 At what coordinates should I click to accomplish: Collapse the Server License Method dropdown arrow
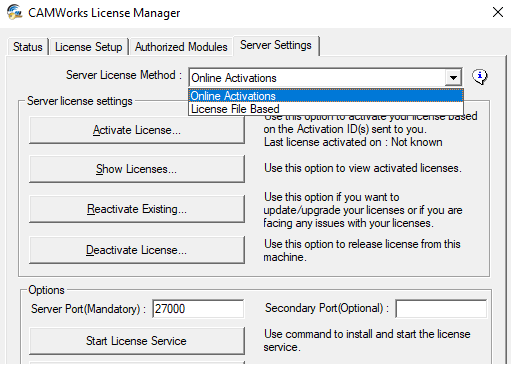click(453, 78)
